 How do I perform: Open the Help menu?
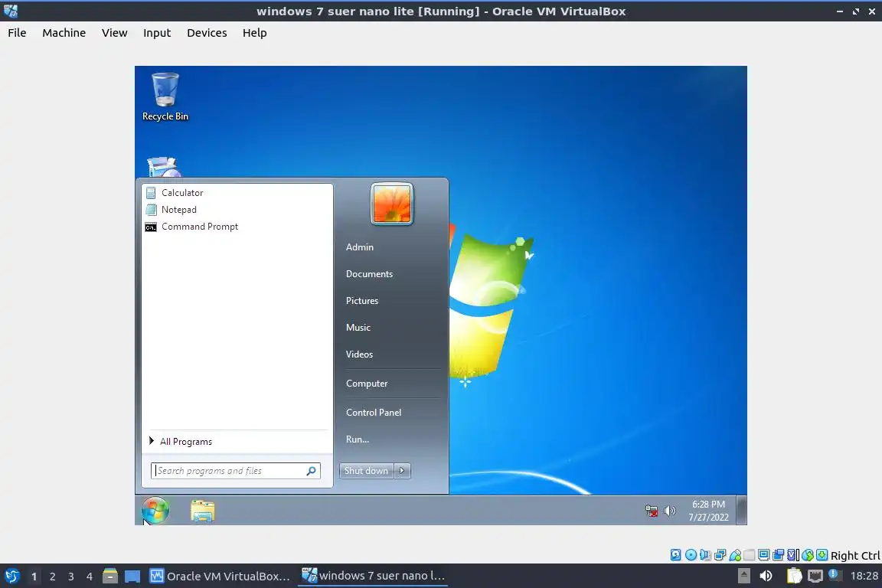tap(255, 33)
